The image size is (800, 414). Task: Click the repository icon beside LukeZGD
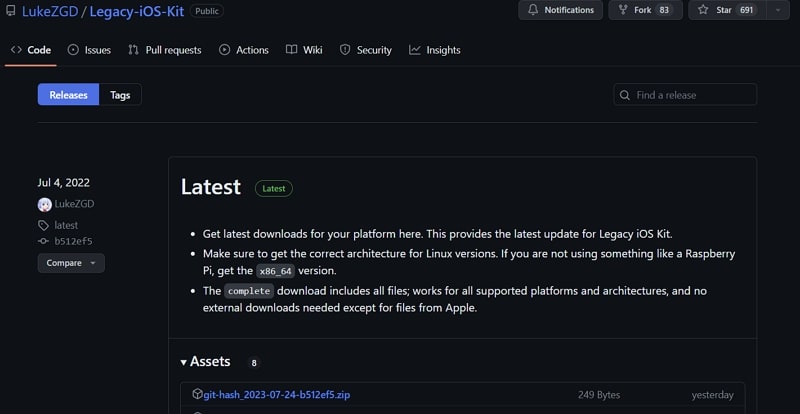point(9,11)
